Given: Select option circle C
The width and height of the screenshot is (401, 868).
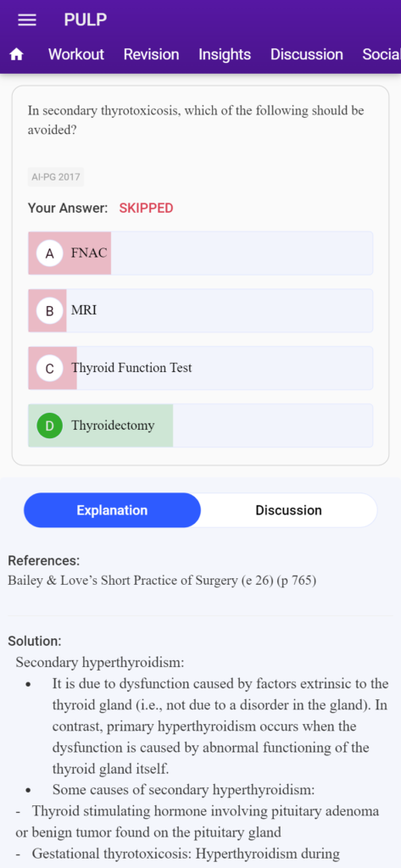Looking at the screenshot, I should pos(49,368).
